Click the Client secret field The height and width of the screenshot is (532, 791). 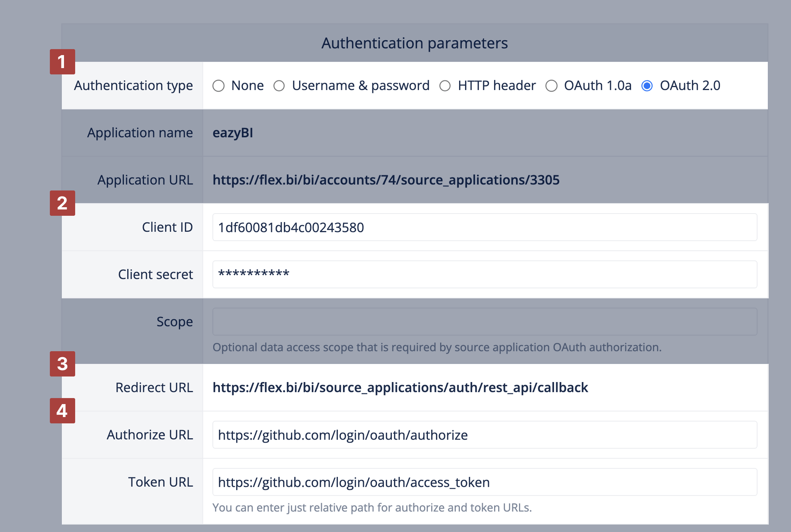pyautogui.click(x=484, y=274)
